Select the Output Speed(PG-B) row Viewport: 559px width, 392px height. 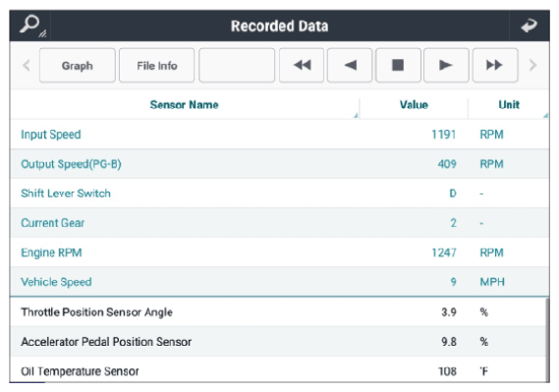[279, 164]
